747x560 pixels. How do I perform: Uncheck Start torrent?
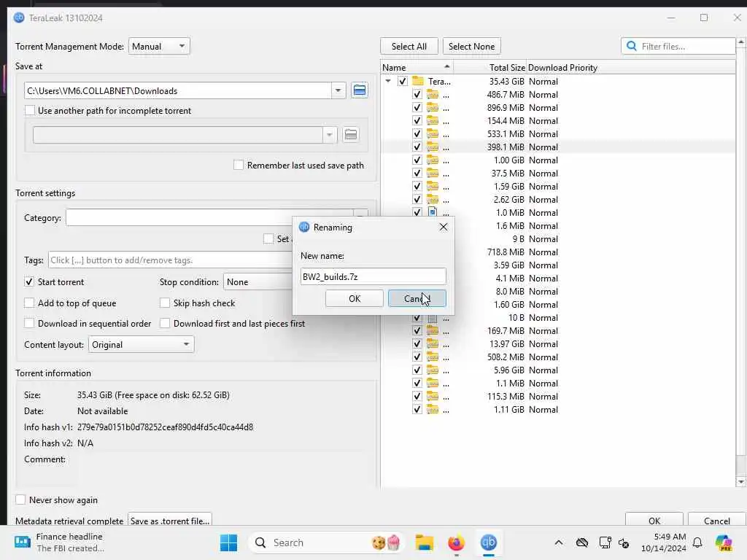coord(29,282)
